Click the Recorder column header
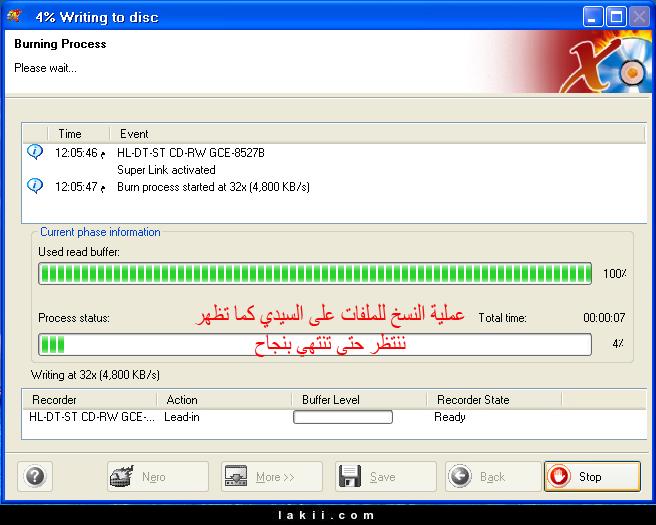Viewport: 656px width, 525px height. (x=89, y=400)
